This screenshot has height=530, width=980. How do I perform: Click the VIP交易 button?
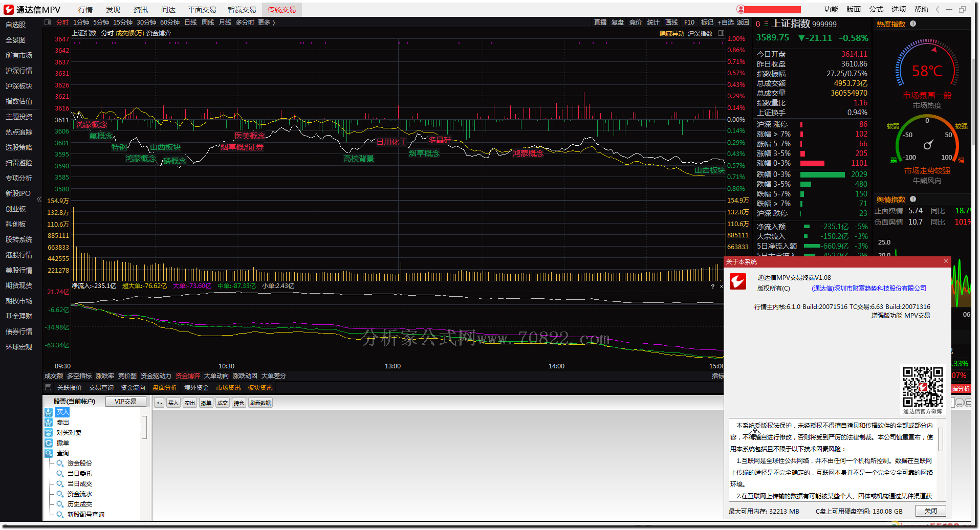coord(125,402)
